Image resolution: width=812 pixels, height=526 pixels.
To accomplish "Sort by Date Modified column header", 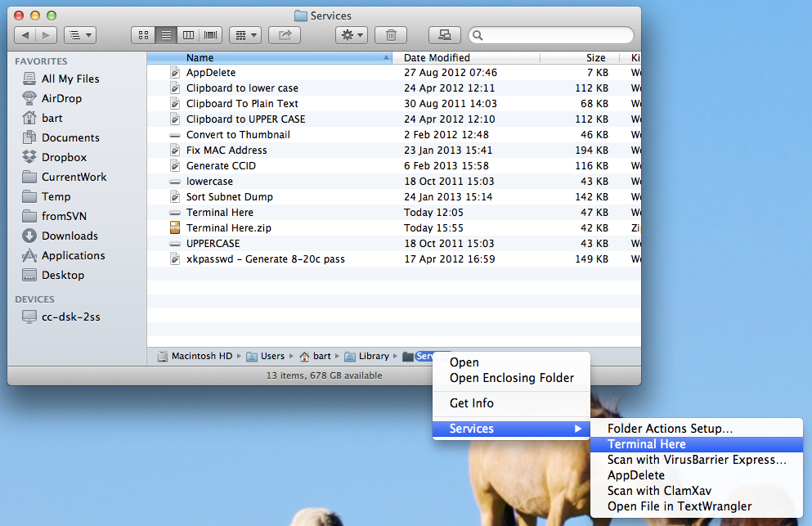I will 466,57.
